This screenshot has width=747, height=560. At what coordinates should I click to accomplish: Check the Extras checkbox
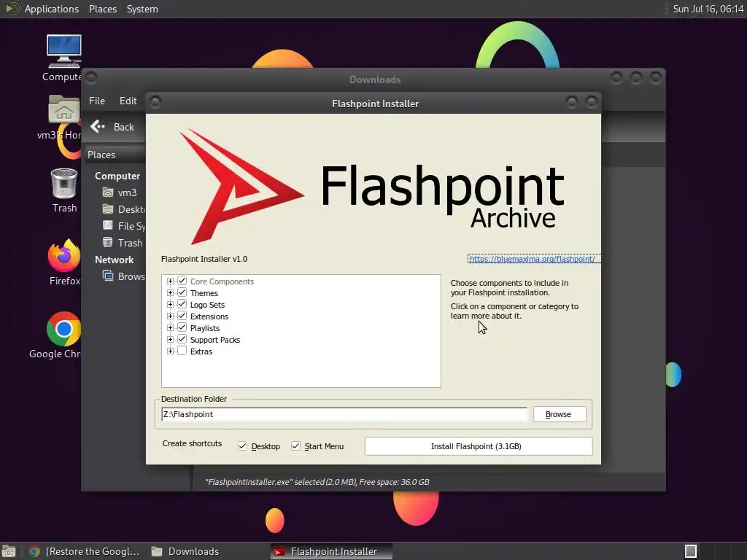[x=182, y=351]
